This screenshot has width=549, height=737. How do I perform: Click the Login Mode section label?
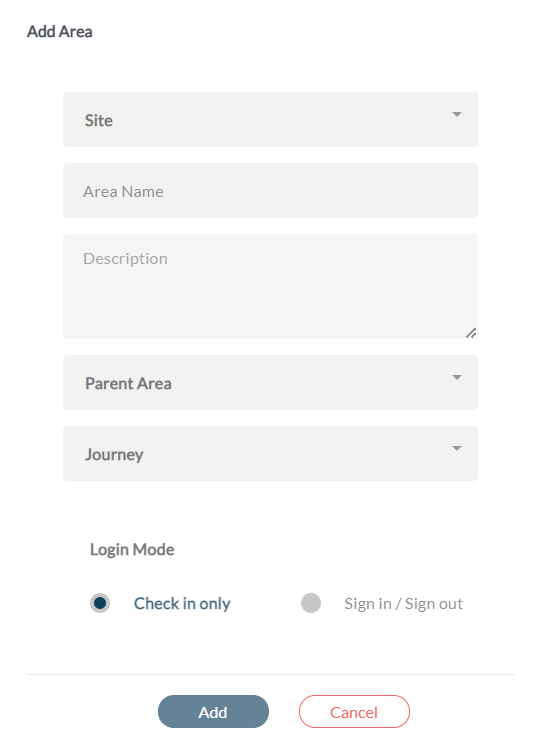click(x=132, y=549)
